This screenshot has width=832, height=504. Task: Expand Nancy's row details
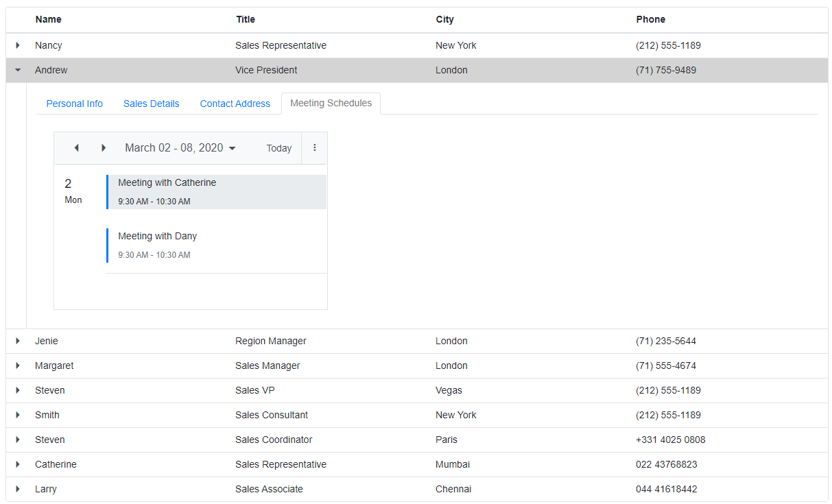(18, 45)
